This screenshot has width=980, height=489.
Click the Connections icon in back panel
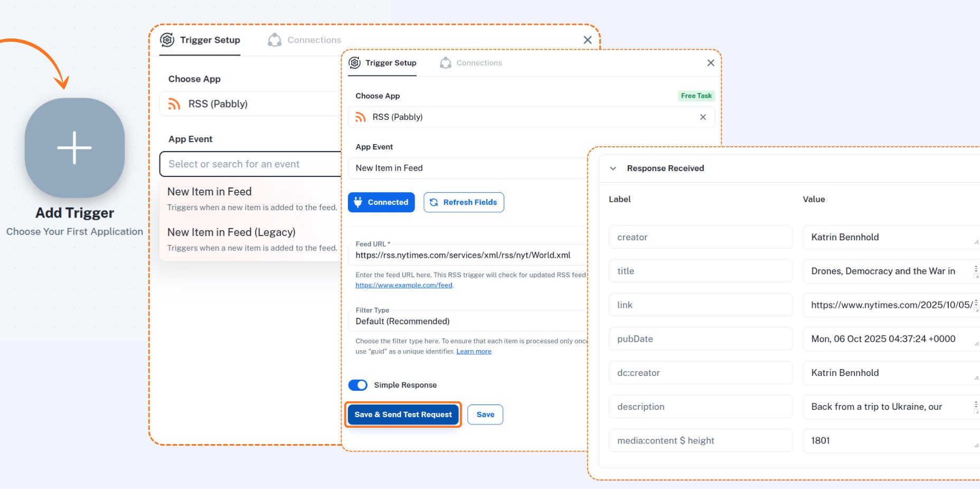pyautogui.click(x=275, y=40)
